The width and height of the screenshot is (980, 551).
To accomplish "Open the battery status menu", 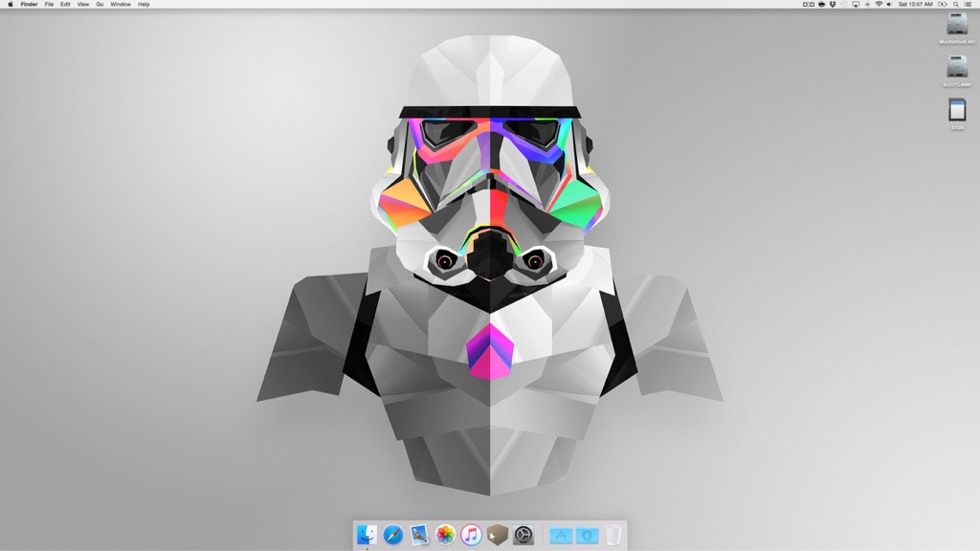I will coord(943,5).
